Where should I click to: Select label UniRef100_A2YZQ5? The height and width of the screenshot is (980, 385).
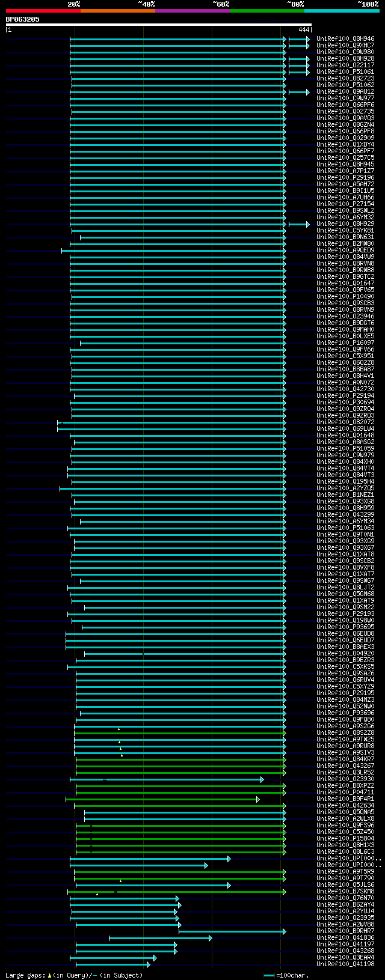pyautogui.click(x=345, y=488)
